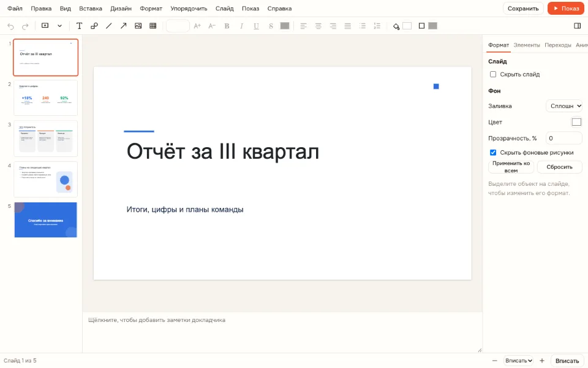Click the speaker notes field
Viewport: 588px width, 368px height.
click(x=282, y=332)
